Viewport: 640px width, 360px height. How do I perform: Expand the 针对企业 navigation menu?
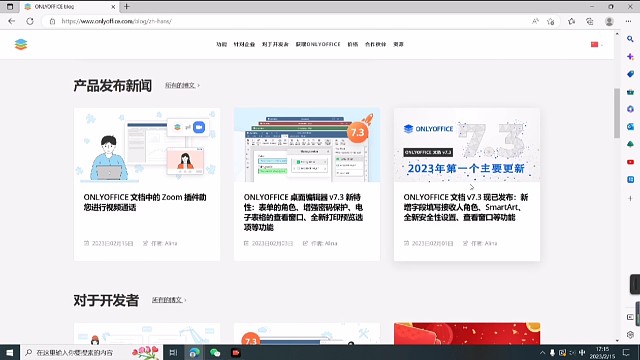click(244, 44)
